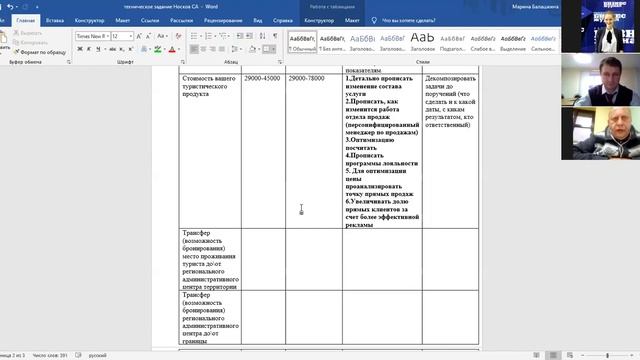Open Font group dialog launcher
Screen dimensions: 640x360
click(182, 62)
